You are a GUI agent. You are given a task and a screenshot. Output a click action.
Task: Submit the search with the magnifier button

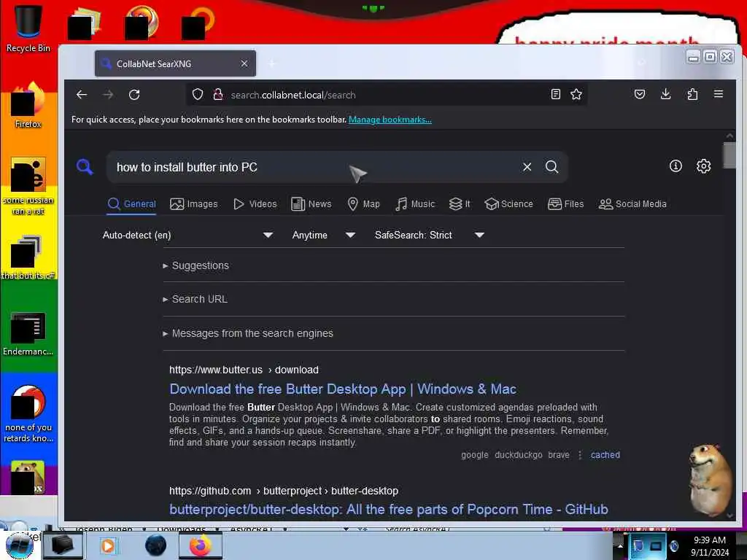[551, 167]
